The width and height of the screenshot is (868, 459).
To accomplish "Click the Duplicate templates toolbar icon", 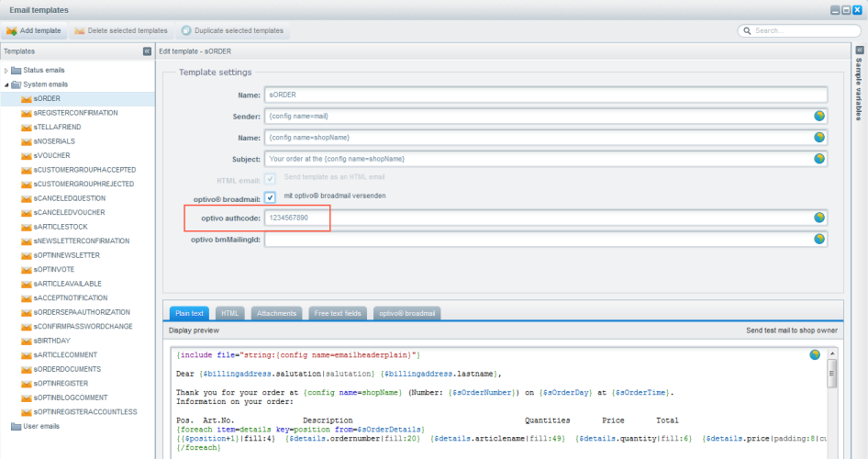I will 186,30.
